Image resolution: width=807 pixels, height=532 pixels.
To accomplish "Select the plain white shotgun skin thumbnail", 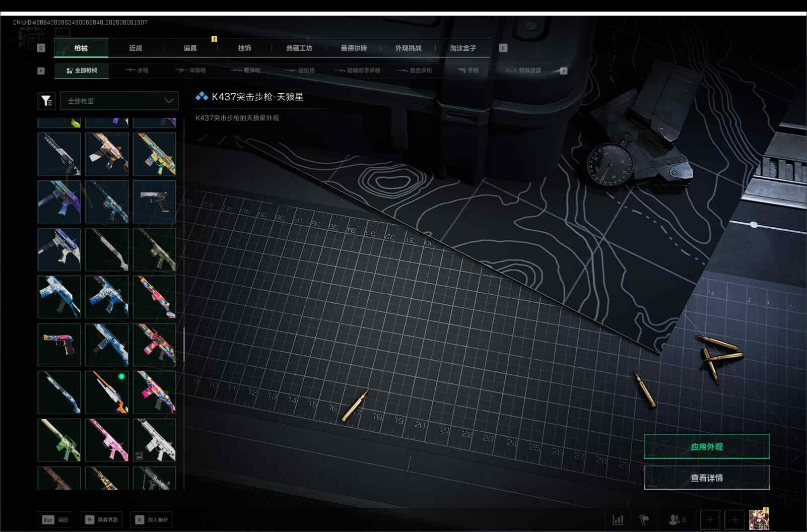I will click(x=107, y=249).
